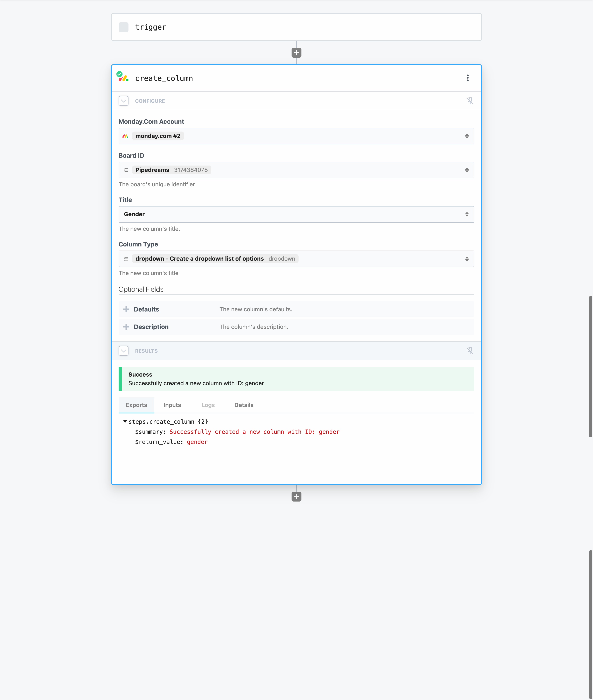Image resolution: width=593 pixels, height=700 pixels.
Task: Add a step between trigger and create_column
Action: [296, 52]
